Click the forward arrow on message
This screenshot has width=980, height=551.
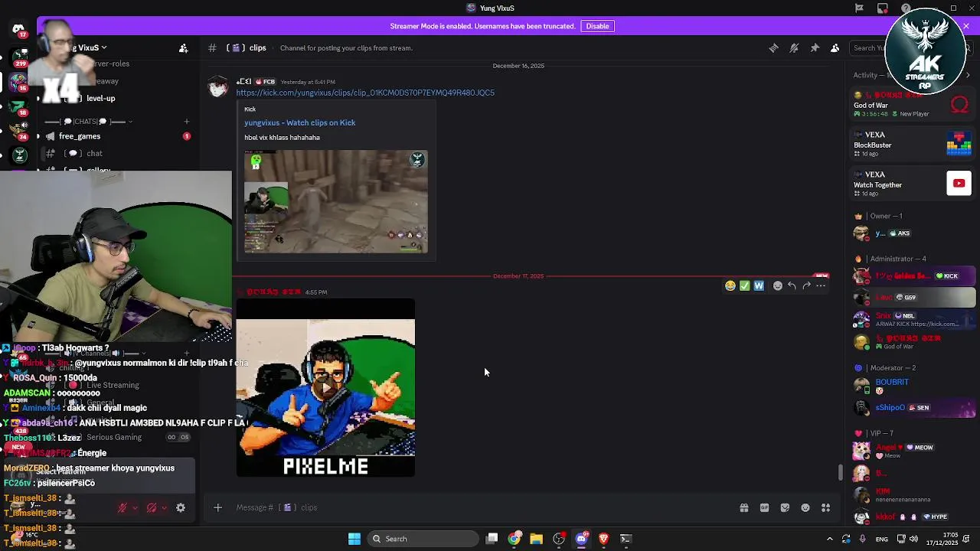click(x=806, y=285)
